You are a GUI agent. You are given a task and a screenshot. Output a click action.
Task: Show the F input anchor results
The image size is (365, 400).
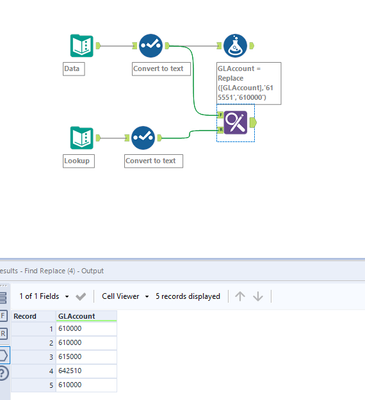click(x=3, y=316)
